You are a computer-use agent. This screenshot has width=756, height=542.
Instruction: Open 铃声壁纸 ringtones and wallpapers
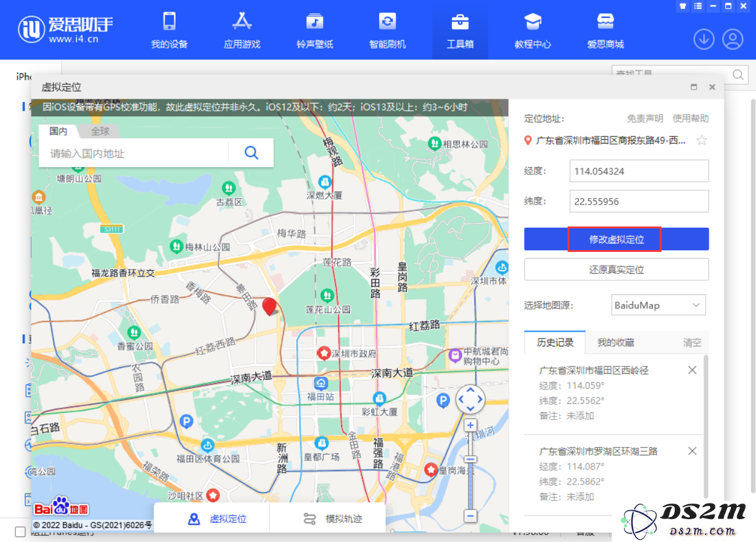[x=314, y=30]
